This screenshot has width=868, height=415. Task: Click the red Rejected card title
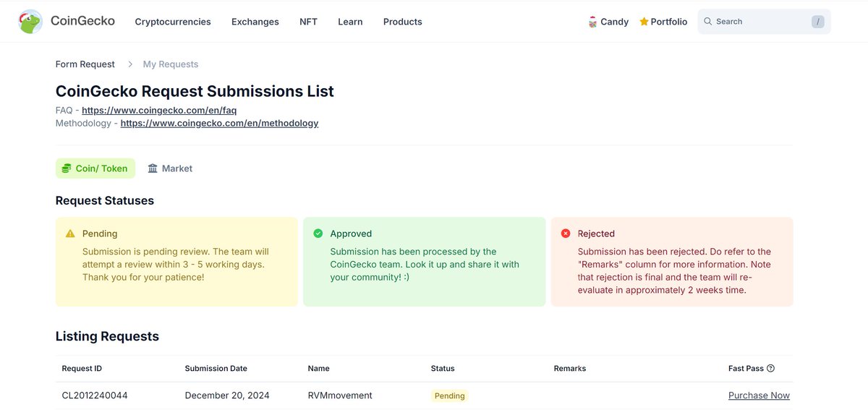pyautogui.click(x=596, y=234)
